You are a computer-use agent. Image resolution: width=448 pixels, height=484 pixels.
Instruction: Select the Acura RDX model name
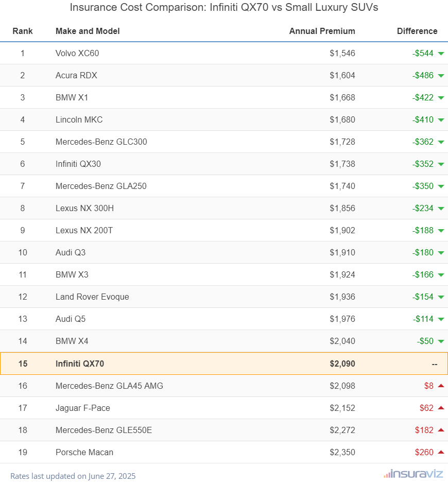[x=76, y=76]
